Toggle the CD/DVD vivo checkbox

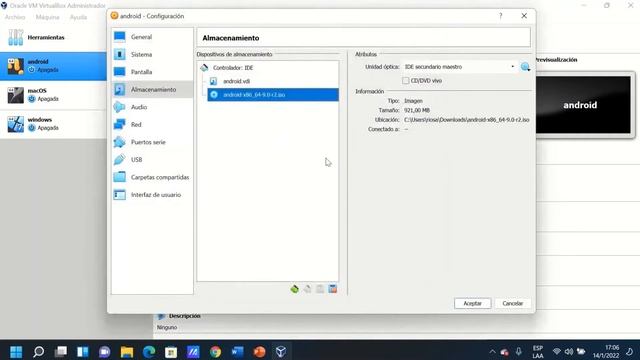coord(405,81)
